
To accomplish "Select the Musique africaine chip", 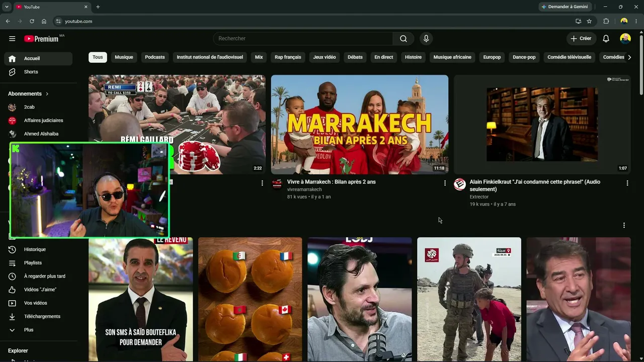I will (452, 57).
